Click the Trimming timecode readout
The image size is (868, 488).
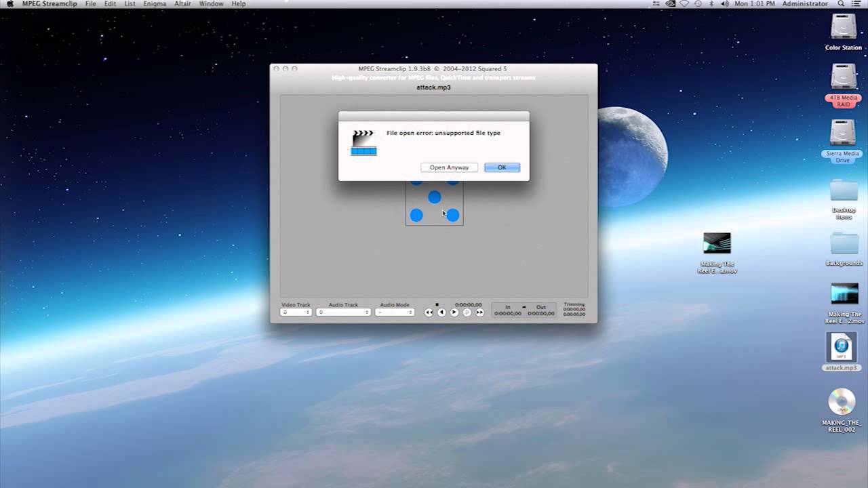point(574,312)
